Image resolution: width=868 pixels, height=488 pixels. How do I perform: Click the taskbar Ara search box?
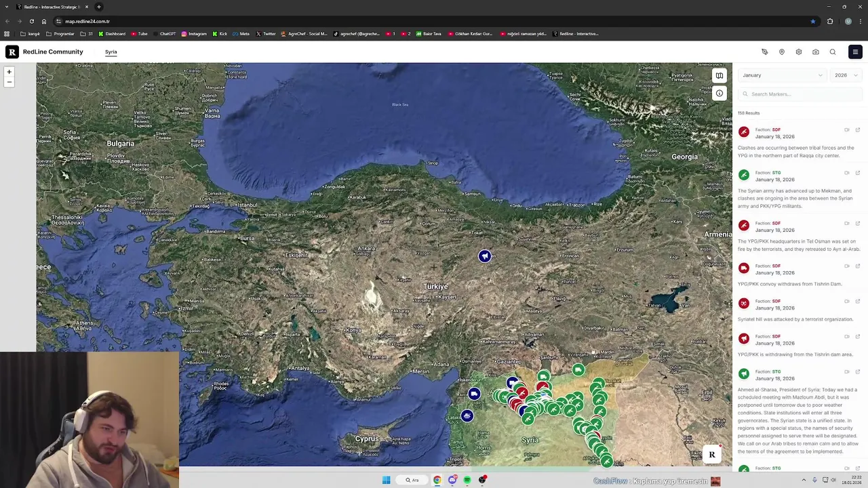(x=412, y=480)
